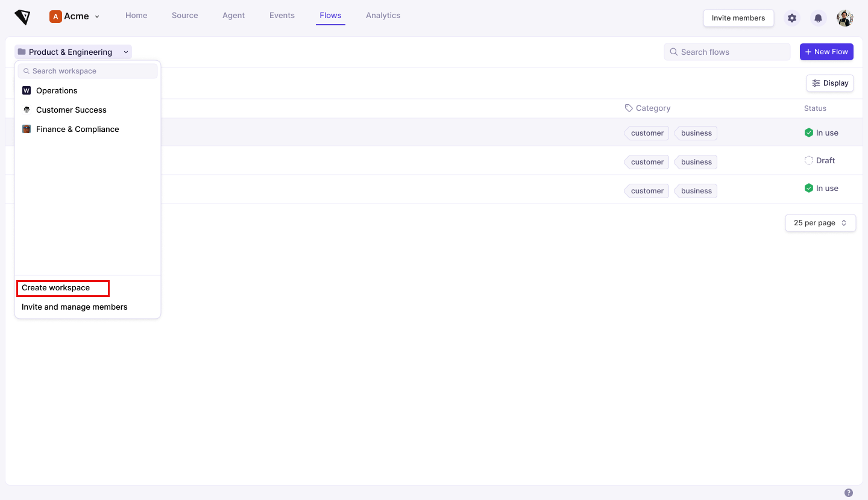Screen dimensions: 868x500
Task: Click 'customer' tag in the Draft row
Action: [647, 162]
